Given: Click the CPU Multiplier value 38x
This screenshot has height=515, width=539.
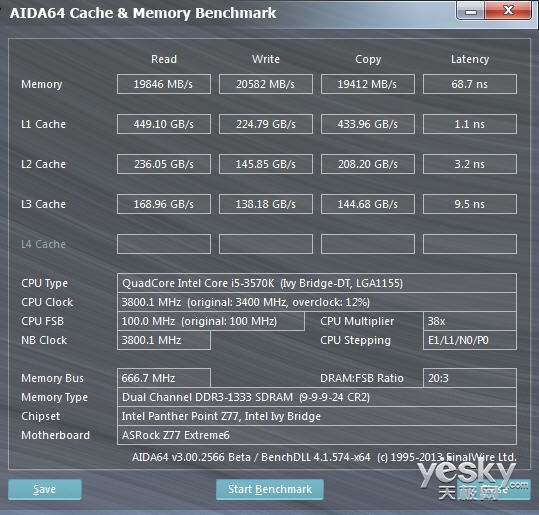Looking at the screenshot, I should [470, 321].
